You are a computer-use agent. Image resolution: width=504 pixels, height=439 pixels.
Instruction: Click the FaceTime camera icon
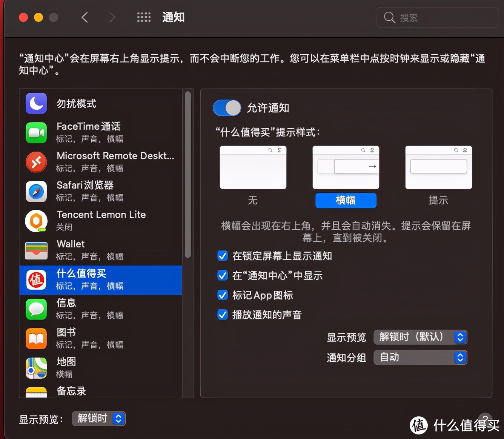pyautogui.click(x=36, y=133)
